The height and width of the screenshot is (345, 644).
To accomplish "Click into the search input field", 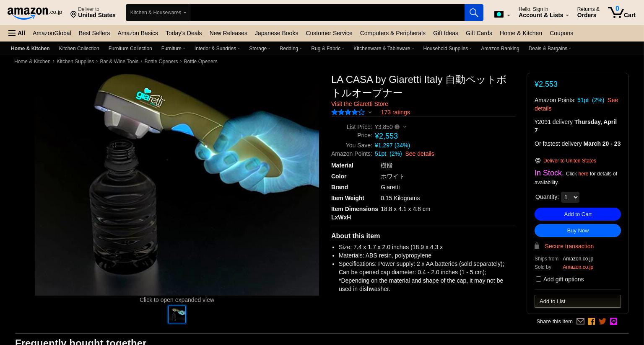I will click(x=327, y=13).
